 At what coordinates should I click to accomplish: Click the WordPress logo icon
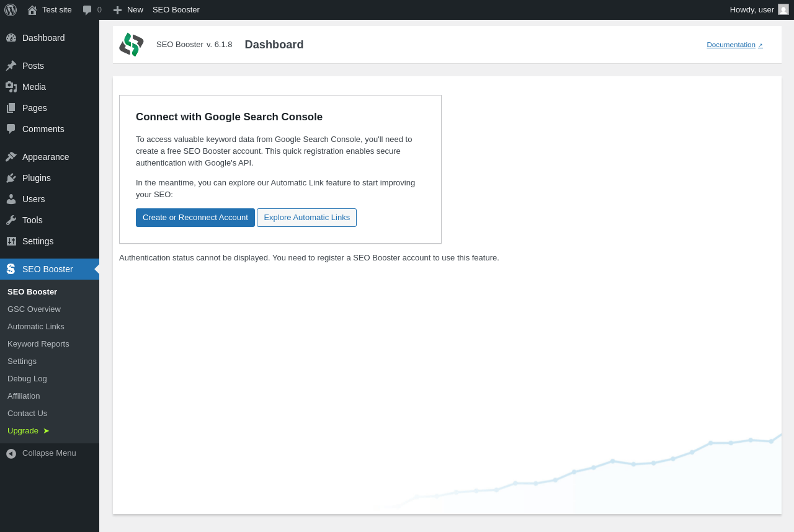click(11, 10)
